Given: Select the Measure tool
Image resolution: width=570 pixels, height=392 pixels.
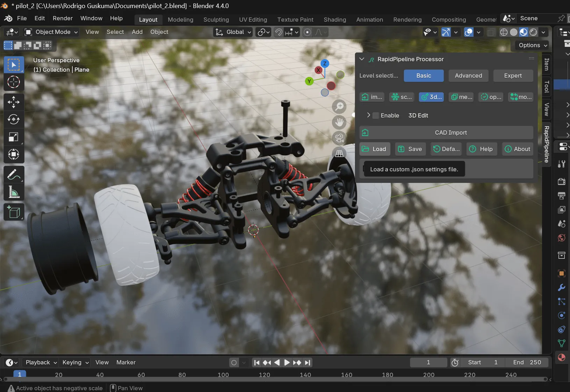Looking at the screenshot, I should 14,192.
